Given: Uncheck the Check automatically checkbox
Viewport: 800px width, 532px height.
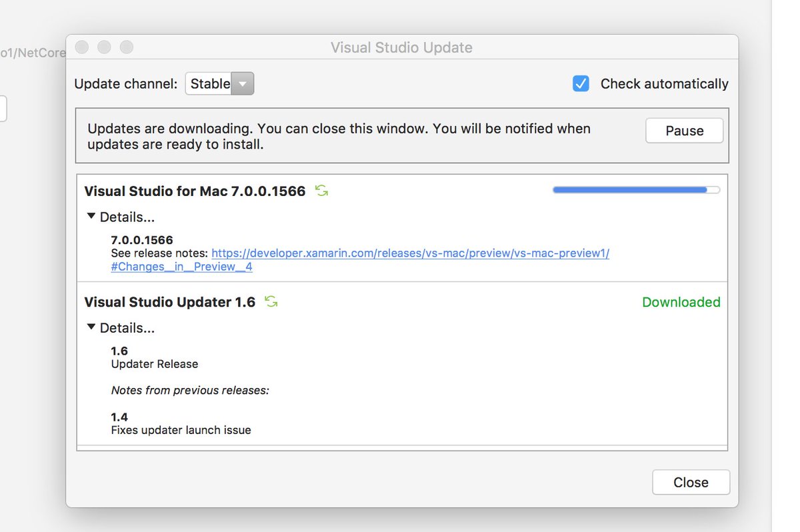Looking at the screenshot, I should 581,83.
